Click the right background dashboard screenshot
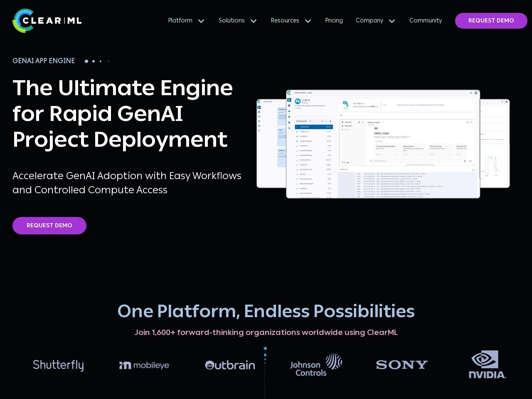 click(x=495, y=143)
